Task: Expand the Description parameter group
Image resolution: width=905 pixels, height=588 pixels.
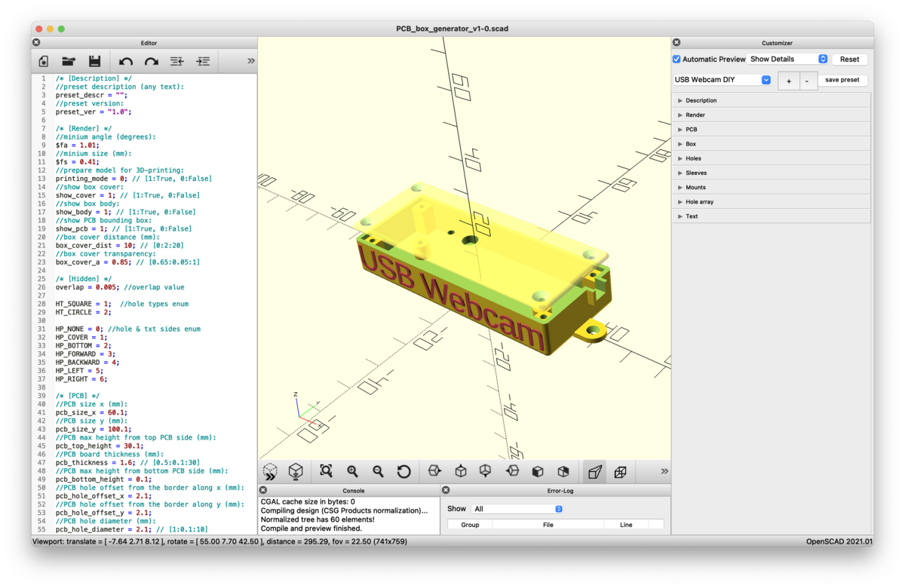Action: 771,100
